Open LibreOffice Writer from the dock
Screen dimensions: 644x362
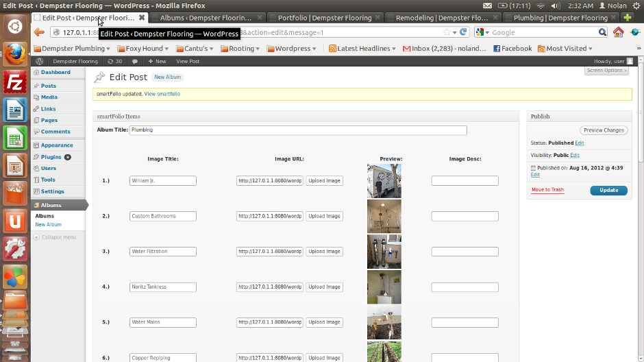coord(15,110)
